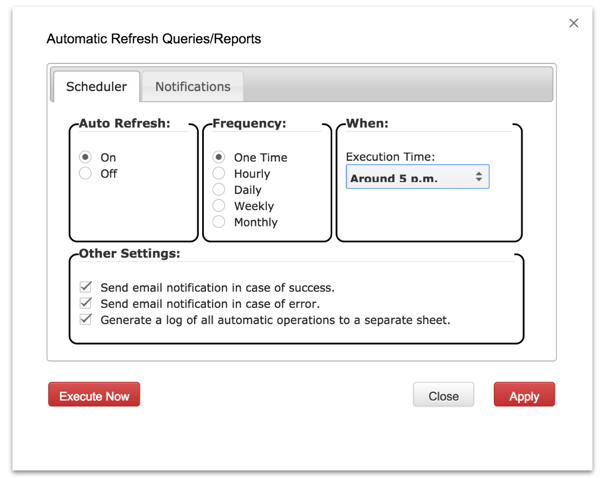
Task: Click the 'Execution Time:' label
Action: click(390, 156)
